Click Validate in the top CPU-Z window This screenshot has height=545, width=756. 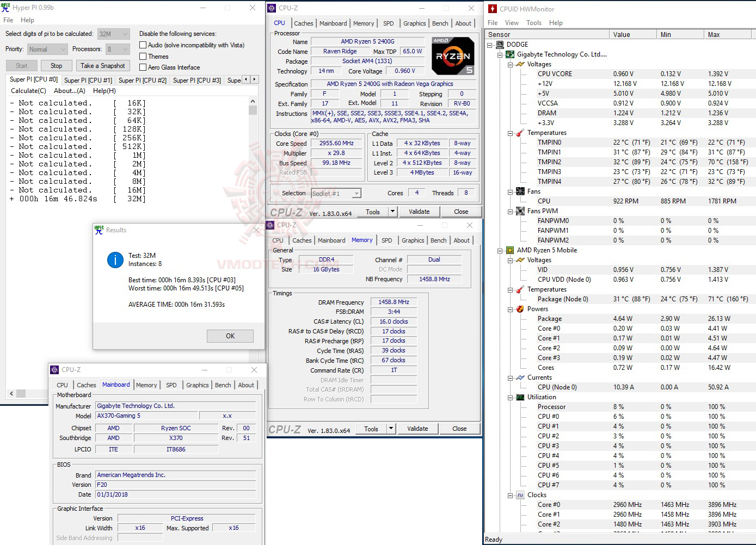(419, 212)
